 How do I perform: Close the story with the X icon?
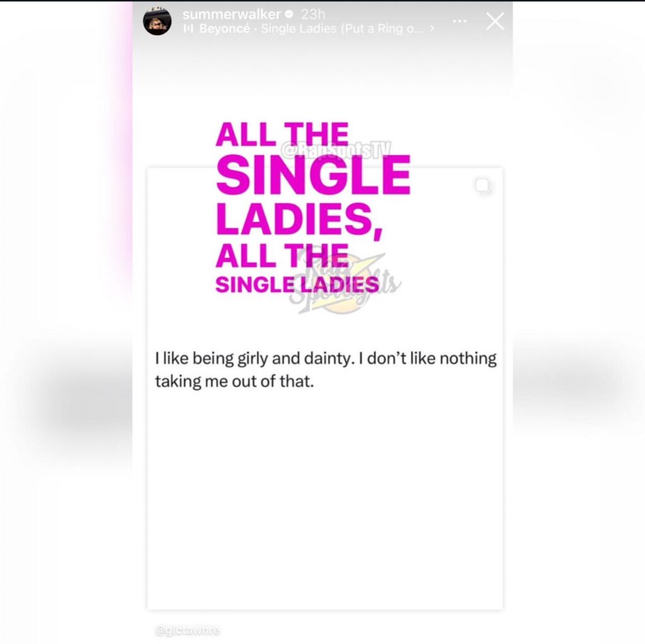point(495,21)
